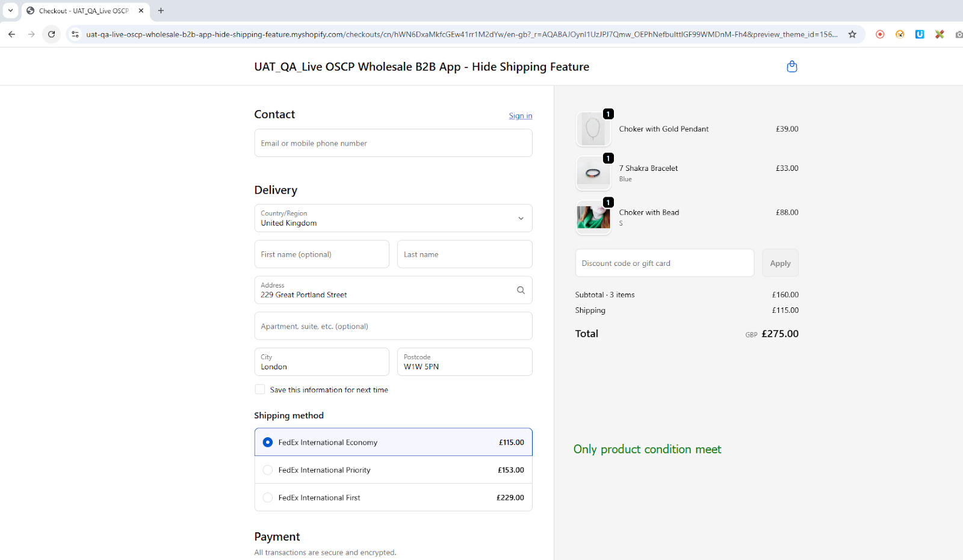Click the Sign in link
963x560 pixels.
(x=520, y=116)
